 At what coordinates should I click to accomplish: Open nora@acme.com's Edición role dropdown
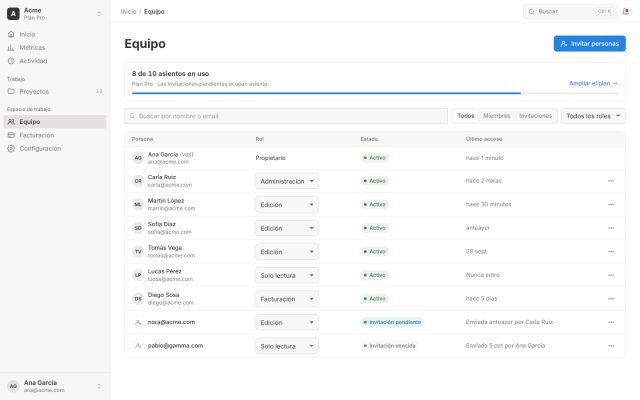point(287,322)
